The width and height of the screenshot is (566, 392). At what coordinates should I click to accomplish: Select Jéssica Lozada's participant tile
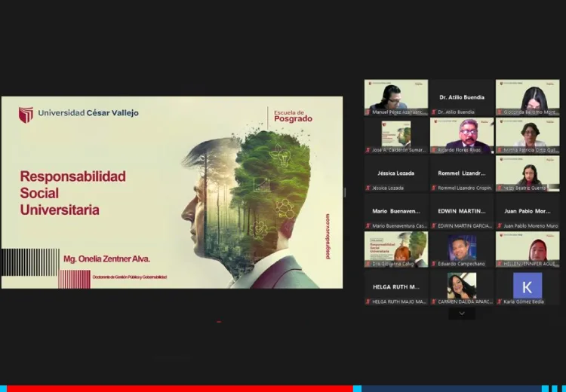[x=396, y=173]
